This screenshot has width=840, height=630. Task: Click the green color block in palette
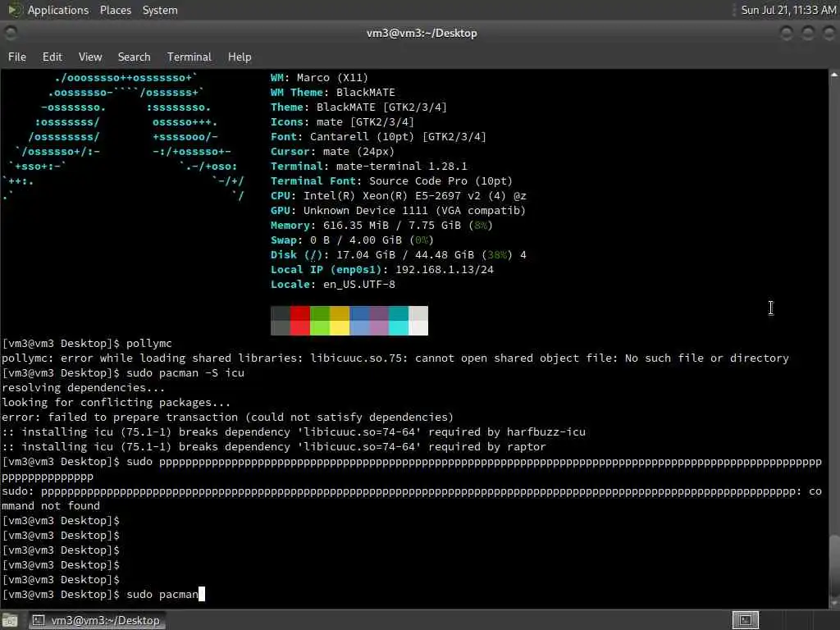[320, 321]
